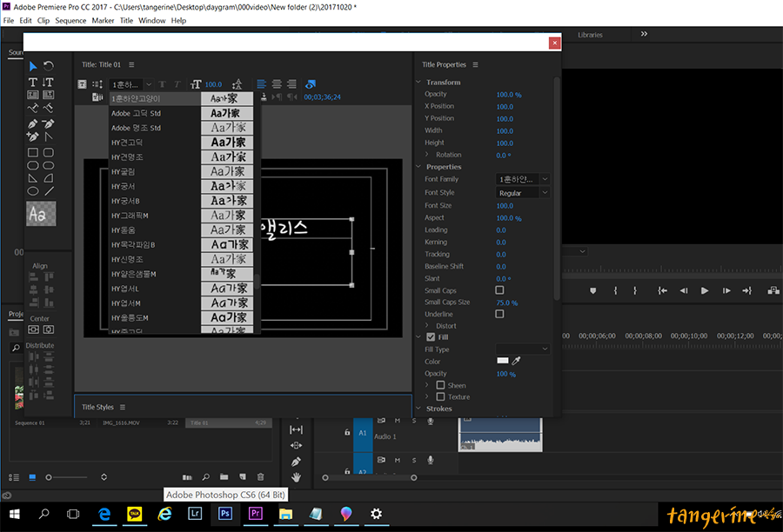Open the Marker menu
The height and width of the screenshot is (532, 783).
coord(103,21)
